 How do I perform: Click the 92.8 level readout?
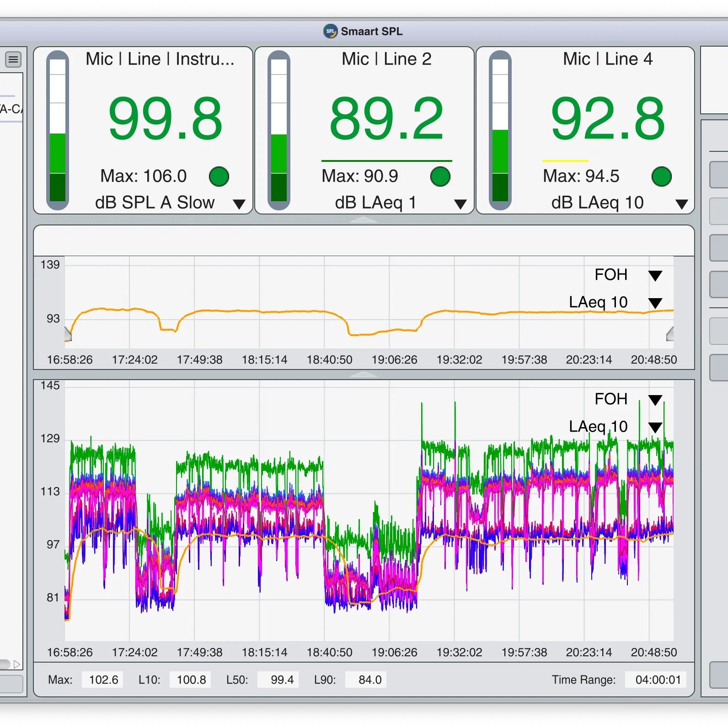607,119
